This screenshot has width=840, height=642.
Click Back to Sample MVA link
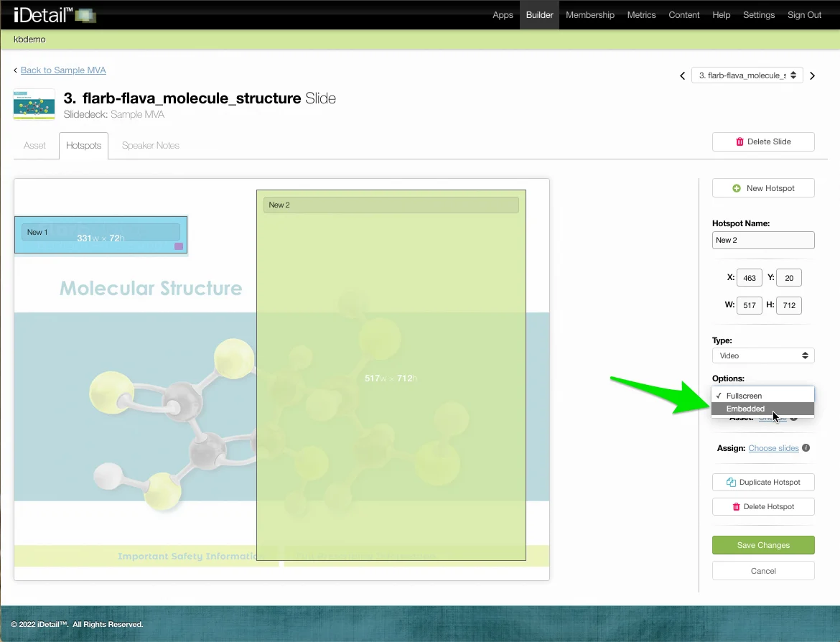tap(63, 70)
